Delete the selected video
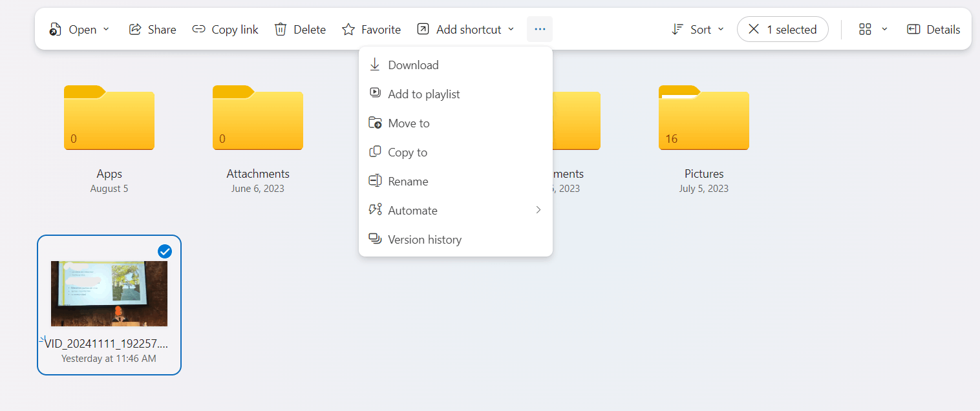The height and width of the screenshot is (411, 980). click(x=299, y=29)
